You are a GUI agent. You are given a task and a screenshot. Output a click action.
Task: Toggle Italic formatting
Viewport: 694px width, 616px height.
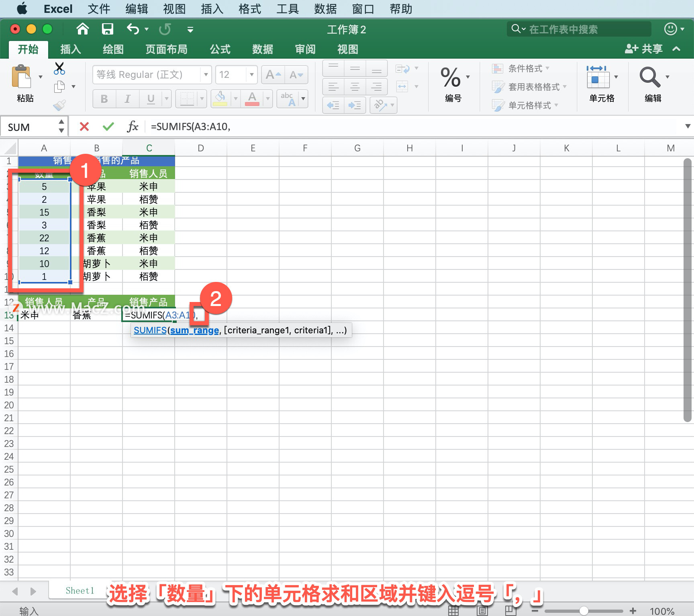tap(128, 99)
